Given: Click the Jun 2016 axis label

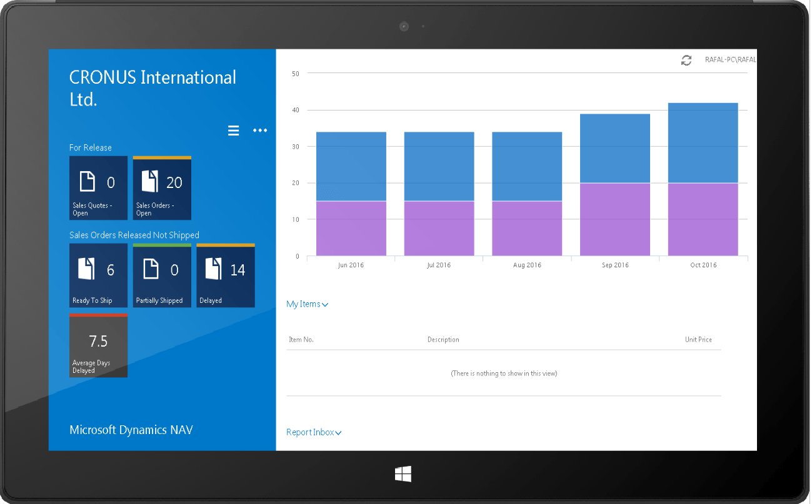Looking at the screenshot, I should tap(351, 265).
